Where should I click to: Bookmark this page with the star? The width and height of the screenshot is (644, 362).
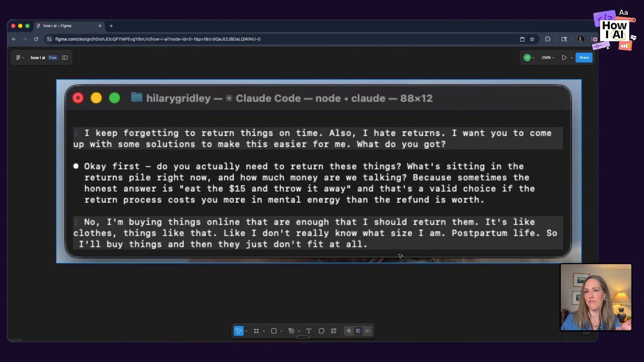click(532, 39)
